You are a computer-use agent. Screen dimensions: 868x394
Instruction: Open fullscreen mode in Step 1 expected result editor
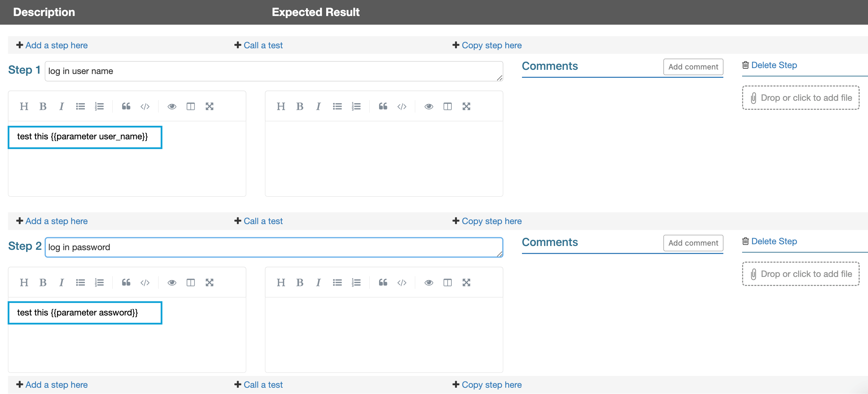466,106
